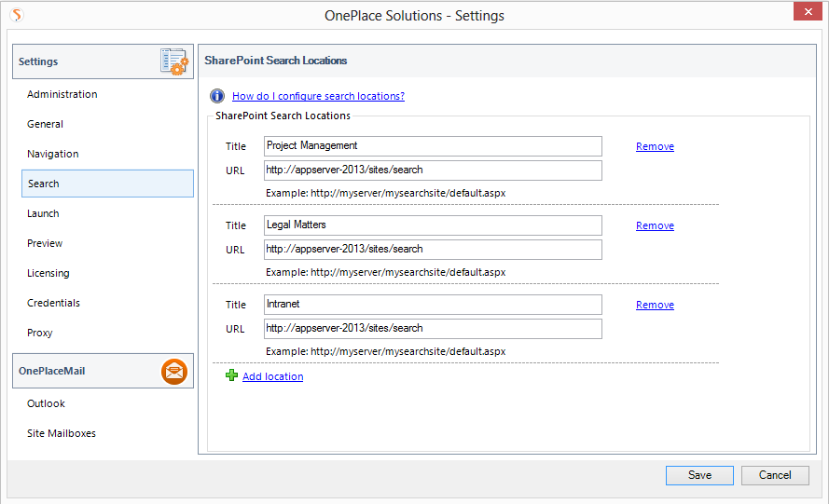Open the Administration settings page

click(x=62, y=94)
